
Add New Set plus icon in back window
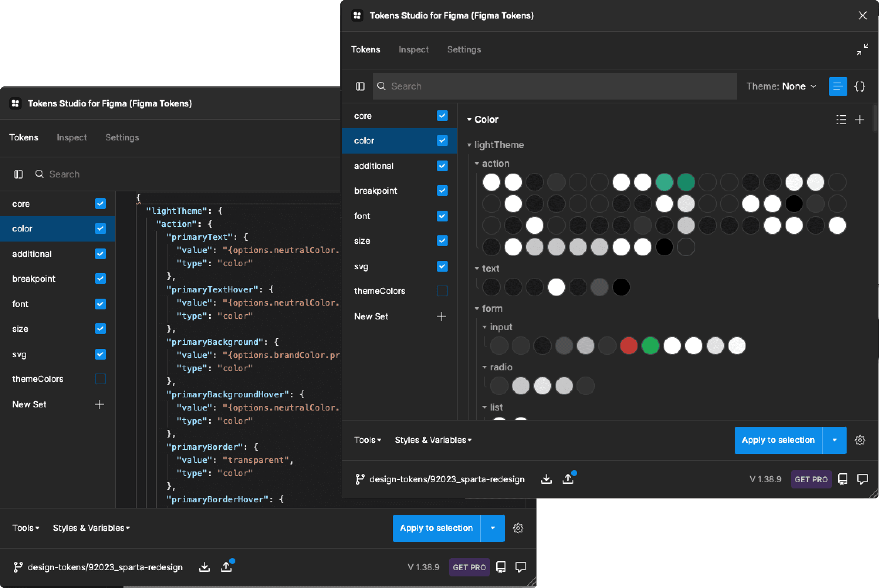(100, 404)
